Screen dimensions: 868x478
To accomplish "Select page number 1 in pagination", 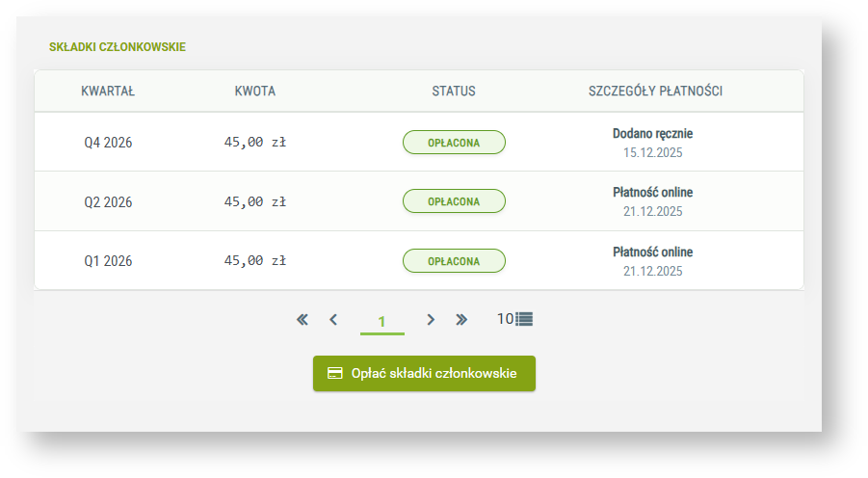I will (381, 321).
